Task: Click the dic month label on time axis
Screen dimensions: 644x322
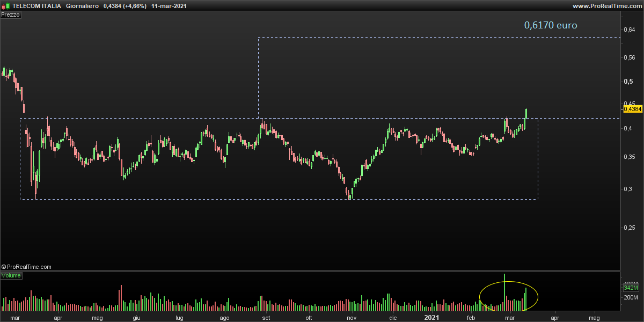Action: [x=393, y=318]
